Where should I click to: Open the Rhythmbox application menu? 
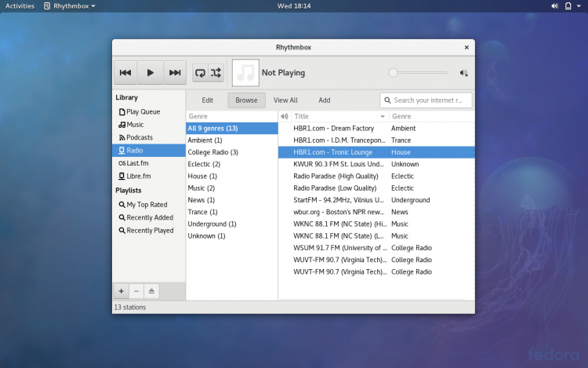(69, 5)
